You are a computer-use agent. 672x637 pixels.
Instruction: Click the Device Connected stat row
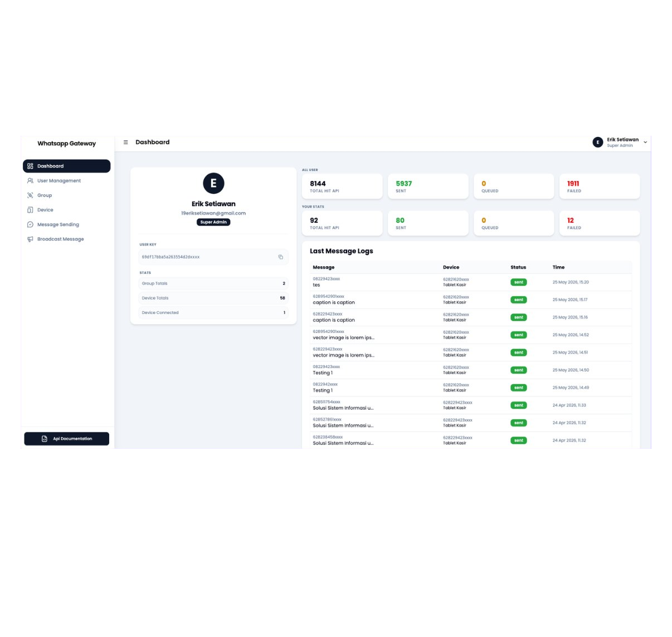(x=213, y=312)
